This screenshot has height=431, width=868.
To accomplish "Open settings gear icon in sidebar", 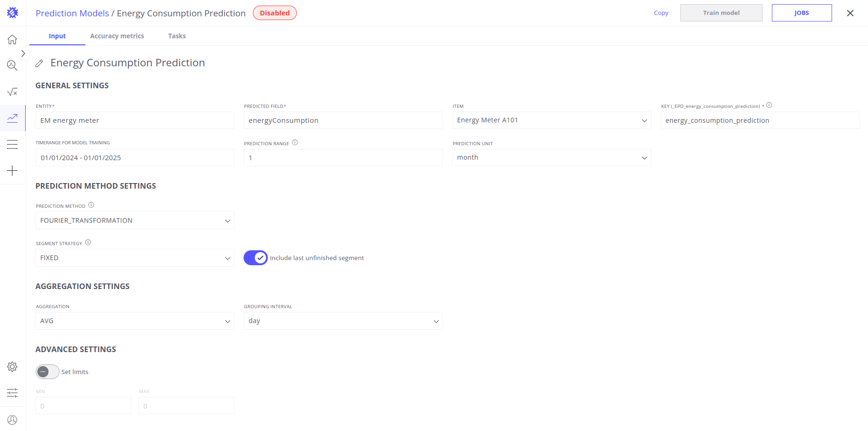I will point(13,367).
